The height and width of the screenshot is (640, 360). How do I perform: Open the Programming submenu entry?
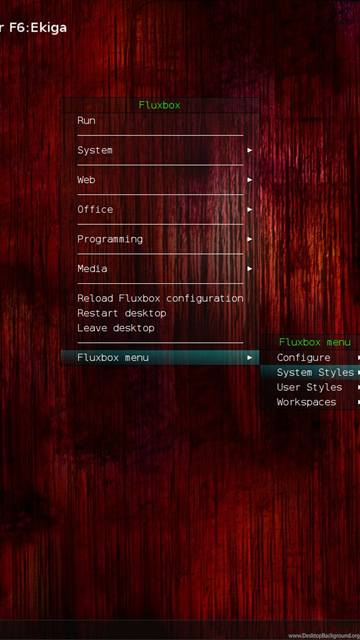tap(160, 239)
